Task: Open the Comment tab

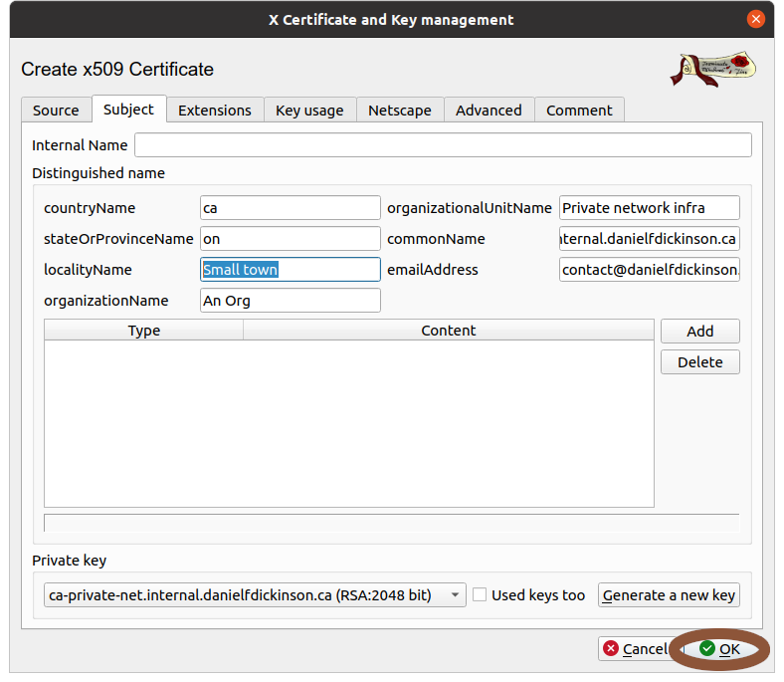Action: tap(579, 111)
